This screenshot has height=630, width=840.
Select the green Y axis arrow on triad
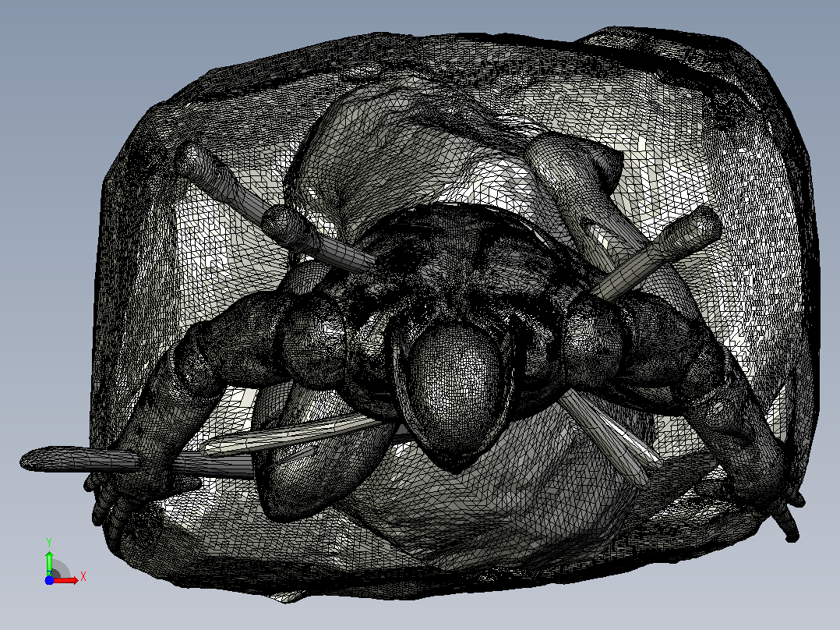pos(49,563)
